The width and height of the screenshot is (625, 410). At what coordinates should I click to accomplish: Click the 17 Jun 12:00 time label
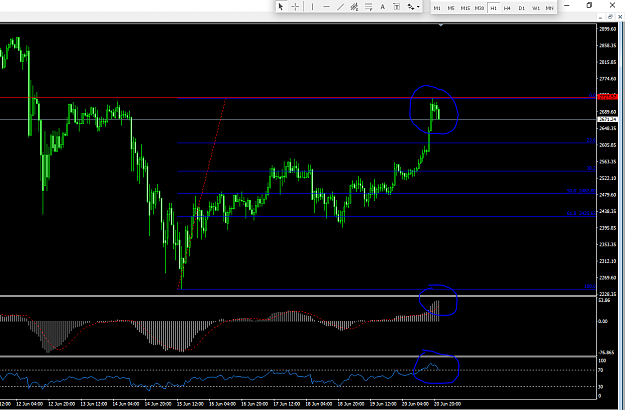[x=287, y=404]
